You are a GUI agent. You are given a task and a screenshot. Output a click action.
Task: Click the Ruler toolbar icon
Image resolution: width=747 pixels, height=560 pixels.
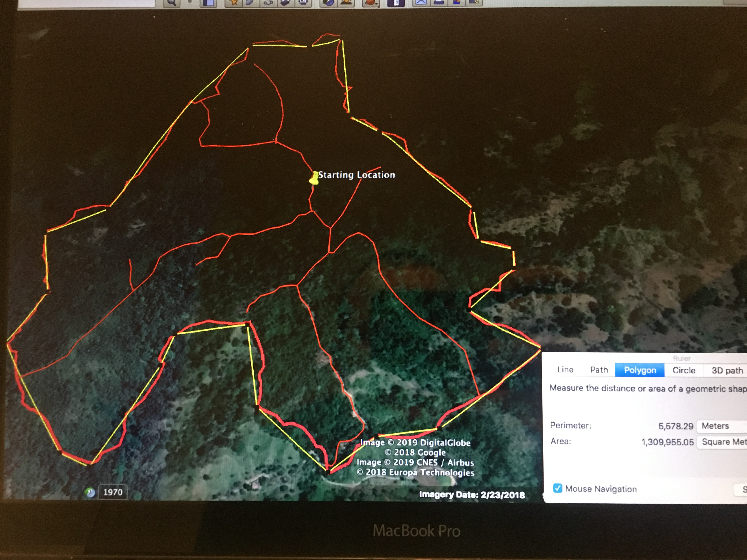pos(396,3)
